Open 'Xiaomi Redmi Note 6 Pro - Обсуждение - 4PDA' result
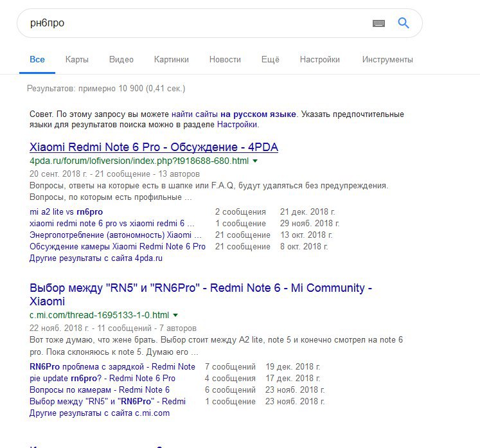This screenshot has width=480, height=448. coord(154,147)
